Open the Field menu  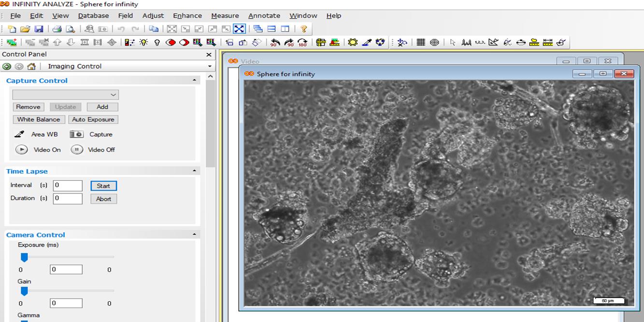coord(126,15)
